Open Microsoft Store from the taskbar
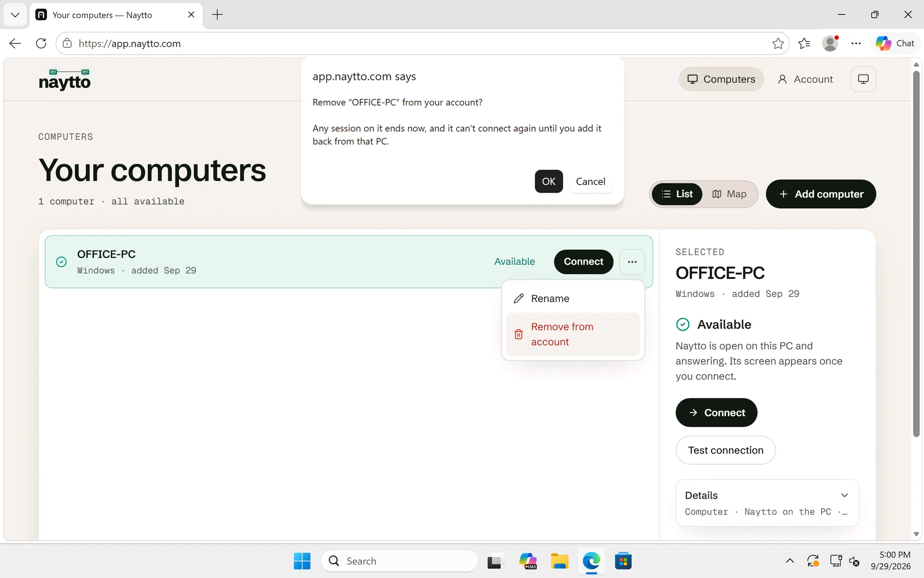Image resolution: width=924 pixels, height=578 pixels. point(623,561)
